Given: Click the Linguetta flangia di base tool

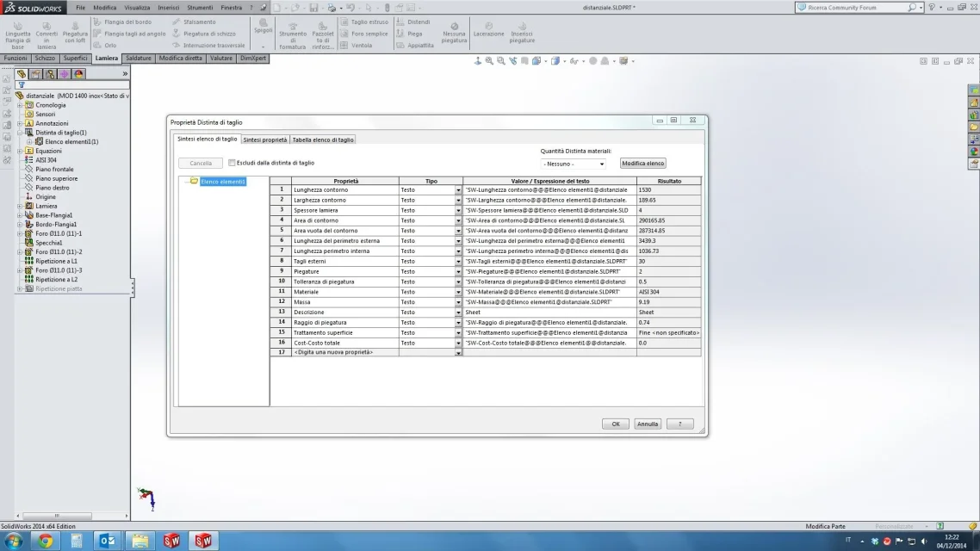Looking at the screenshot, I should click(17, 35).
